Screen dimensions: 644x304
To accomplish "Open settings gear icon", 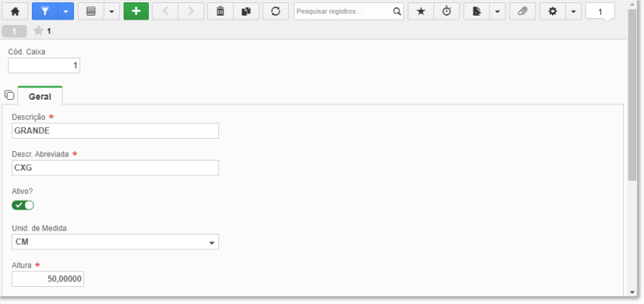I will click(553, 12).
